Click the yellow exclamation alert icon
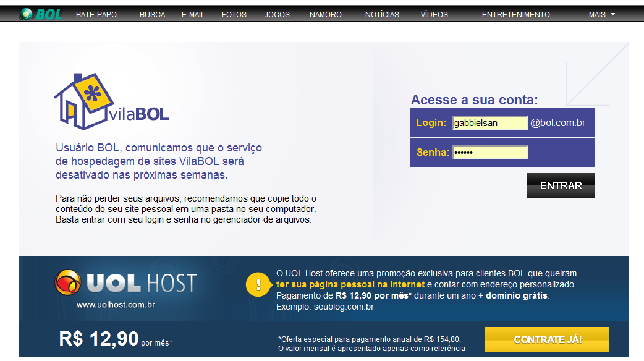644x361 pixels. click(258, 284)
